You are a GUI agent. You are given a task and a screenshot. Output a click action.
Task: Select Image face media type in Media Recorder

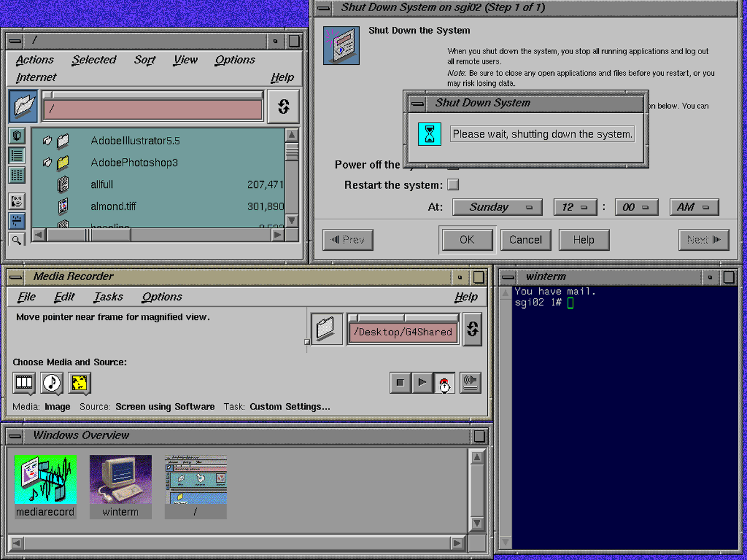point(79,382)
